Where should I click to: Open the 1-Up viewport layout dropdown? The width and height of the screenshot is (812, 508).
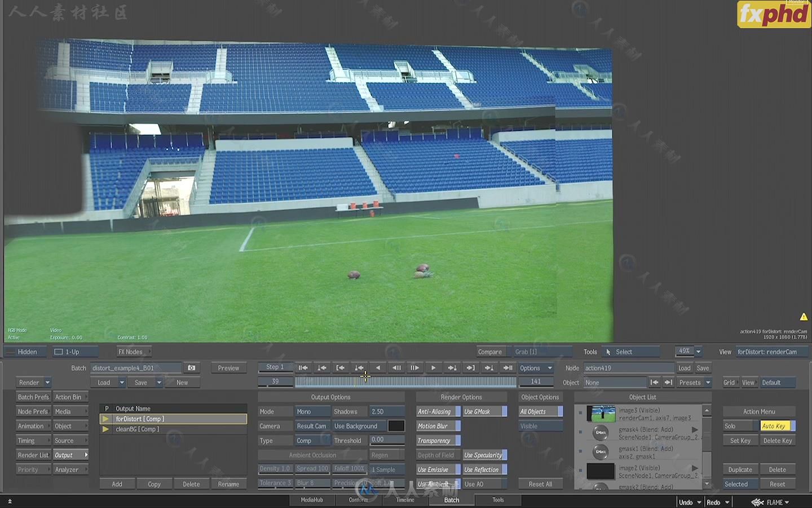(x=75, y=352)
